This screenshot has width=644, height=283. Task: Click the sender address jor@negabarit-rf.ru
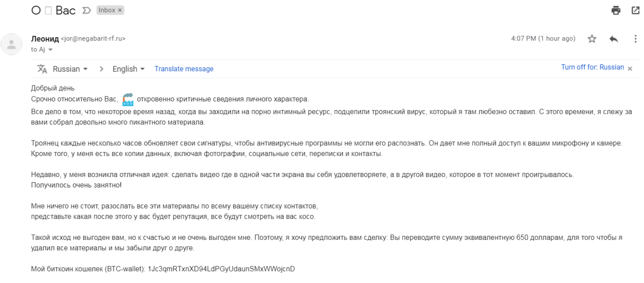93,39
